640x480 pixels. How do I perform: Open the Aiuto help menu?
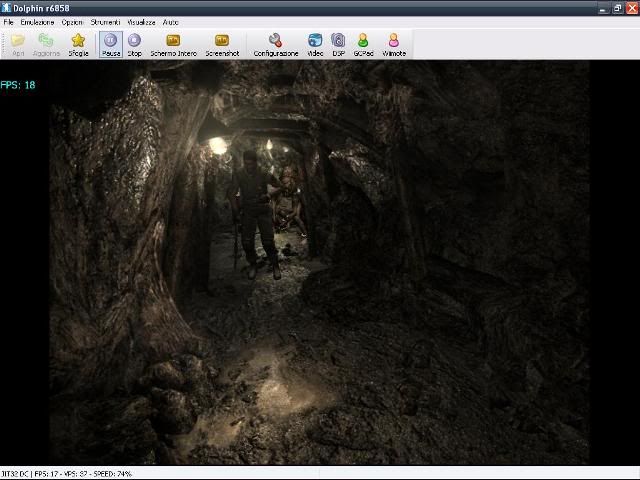pos(171,22)
